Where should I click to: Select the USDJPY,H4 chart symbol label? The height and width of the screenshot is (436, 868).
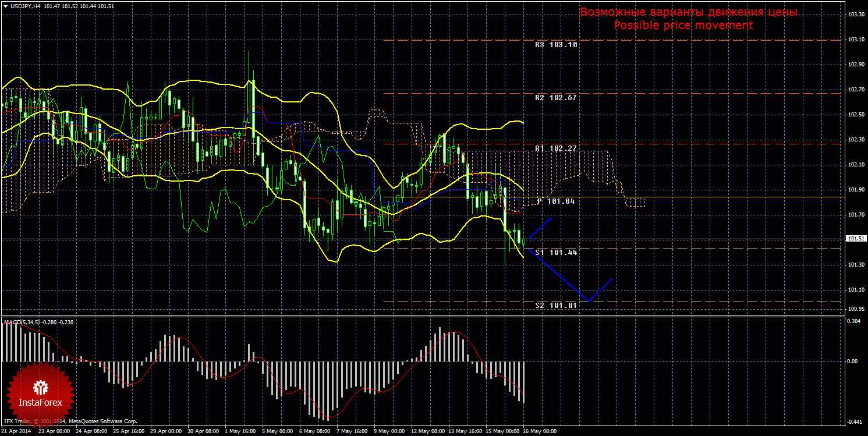click(24, 6)
